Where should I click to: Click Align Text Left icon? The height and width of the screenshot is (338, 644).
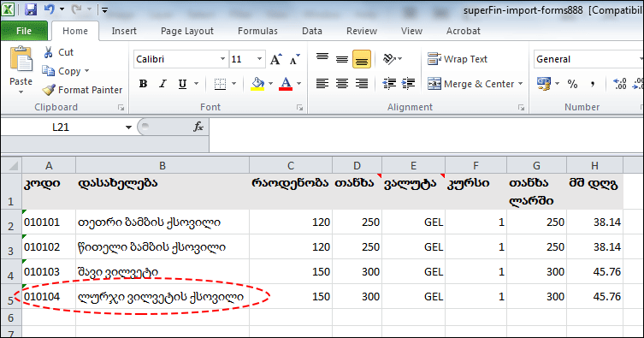(x=322, y=84)
